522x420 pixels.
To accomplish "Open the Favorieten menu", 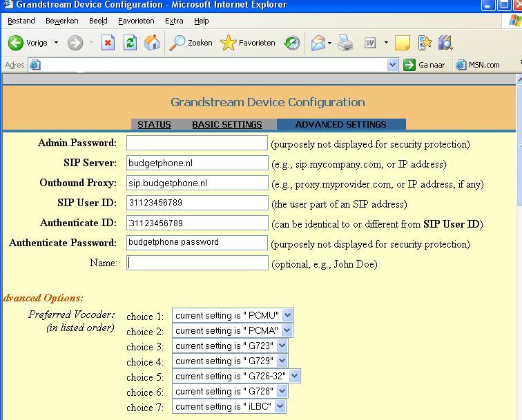I will click(x=136, y=21).
